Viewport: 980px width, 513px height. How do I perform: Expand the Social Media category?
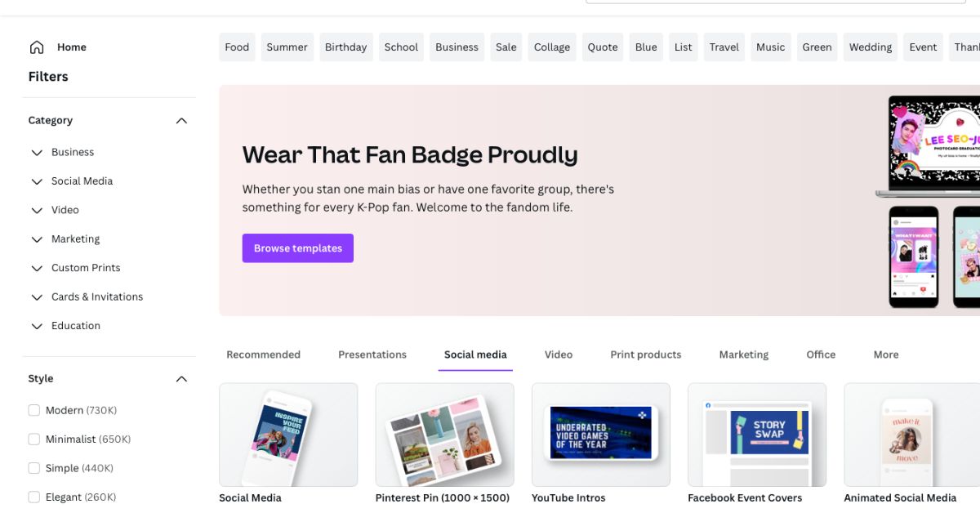(37, 181)
